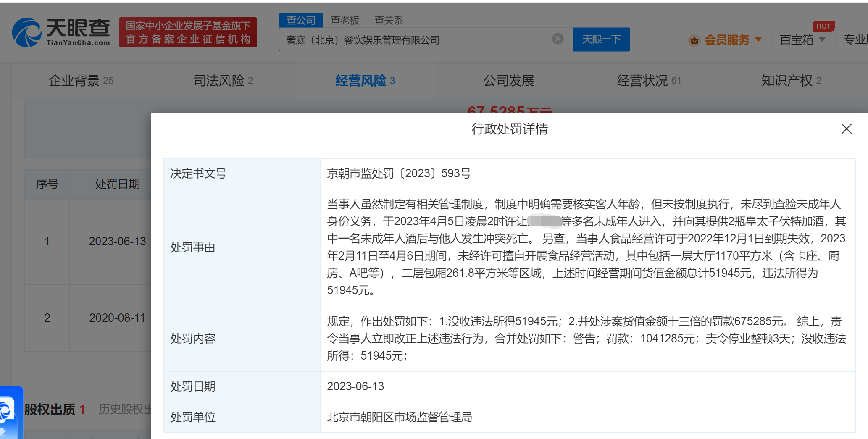Viewport: 868px width, 439px height.
Task: Open the floating app widget at bottom-left
Action: click(9, 412)
